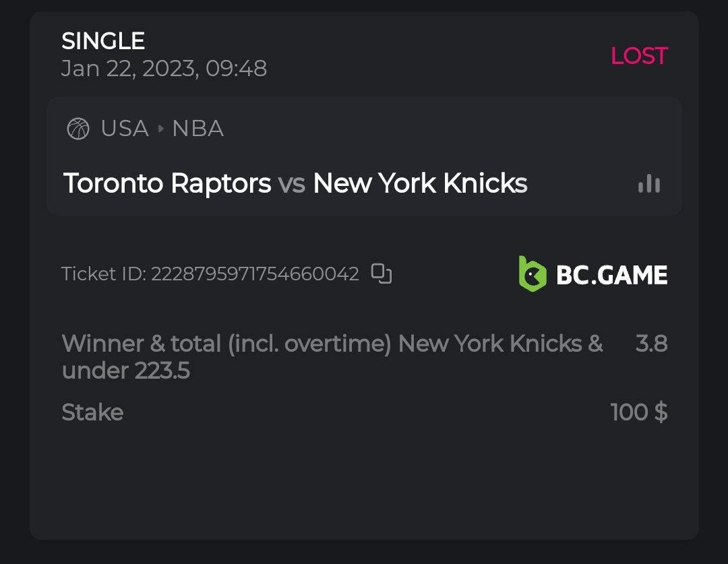This screenshot has height=564, width=728.
Task: Click the LOST status label
Action: tap(638, 56)
